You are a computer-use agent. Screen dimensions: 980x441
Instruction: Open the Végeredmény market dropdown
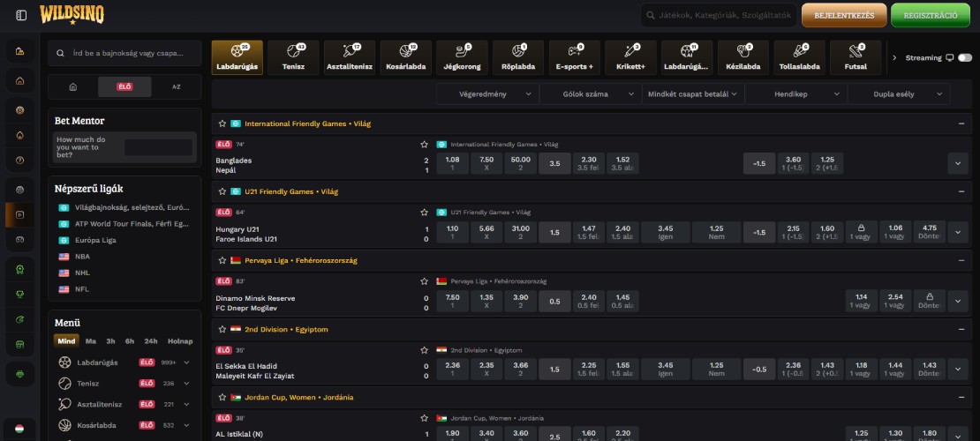click(487, 94)
